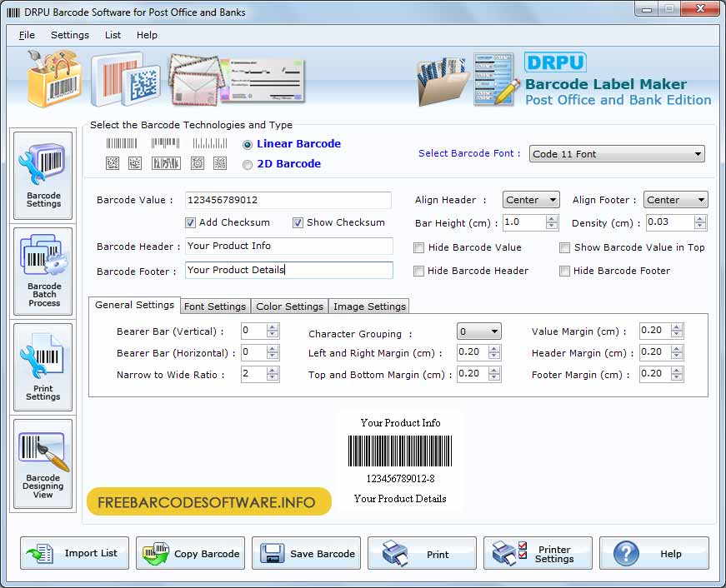The width and height of the screenshot is (726, 588).
Task: Click the Print printer icon
Action: point(395,553)
